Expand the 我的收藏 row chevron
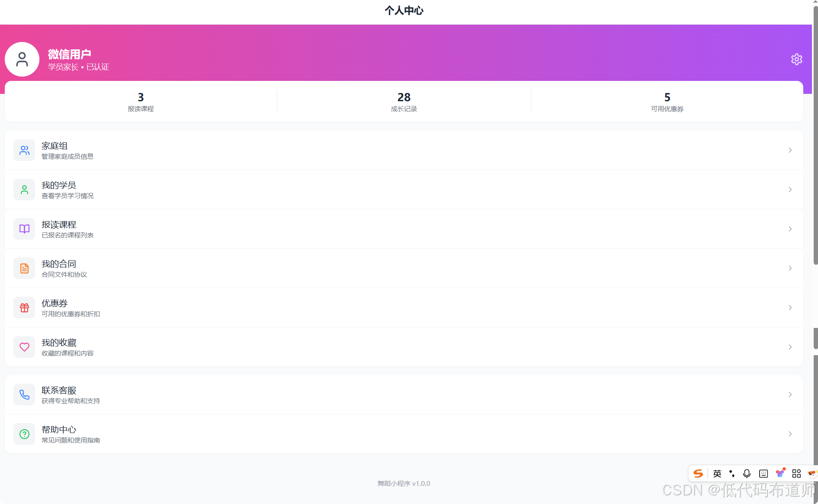 [790, 347]
